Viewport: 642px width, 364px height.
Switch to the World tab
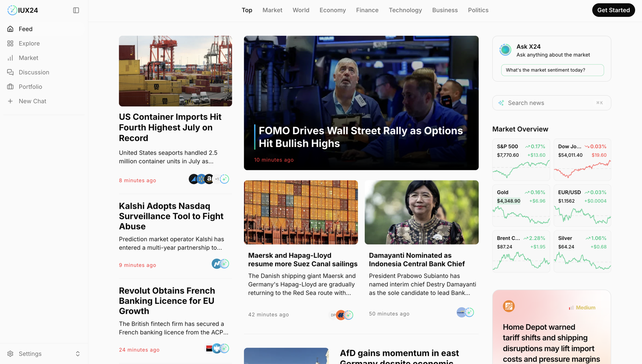[301, 10]
